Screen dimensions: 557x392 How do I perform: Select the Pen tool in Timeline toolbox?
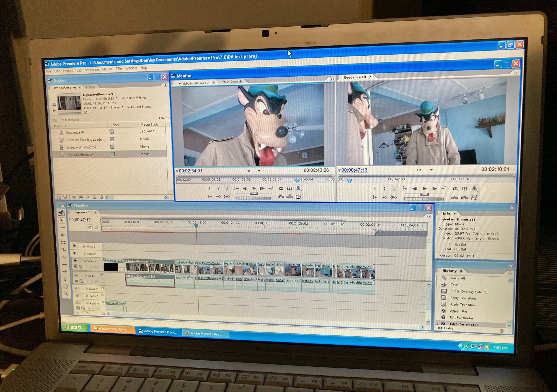coord(65,279)
